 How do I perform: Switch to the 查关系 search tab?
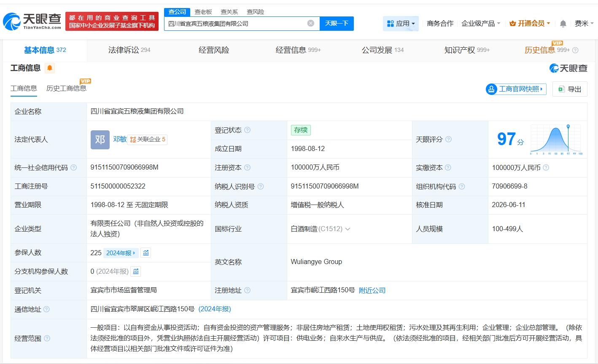(229, 12)
